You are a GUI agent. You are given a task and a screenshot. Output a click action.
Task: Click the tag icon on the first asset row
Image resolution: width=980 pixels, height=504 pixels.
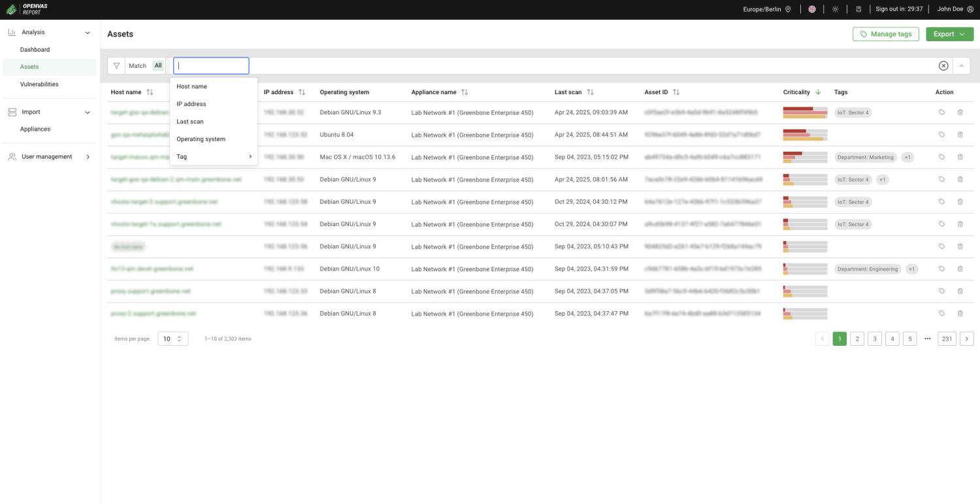pos(941,112)
